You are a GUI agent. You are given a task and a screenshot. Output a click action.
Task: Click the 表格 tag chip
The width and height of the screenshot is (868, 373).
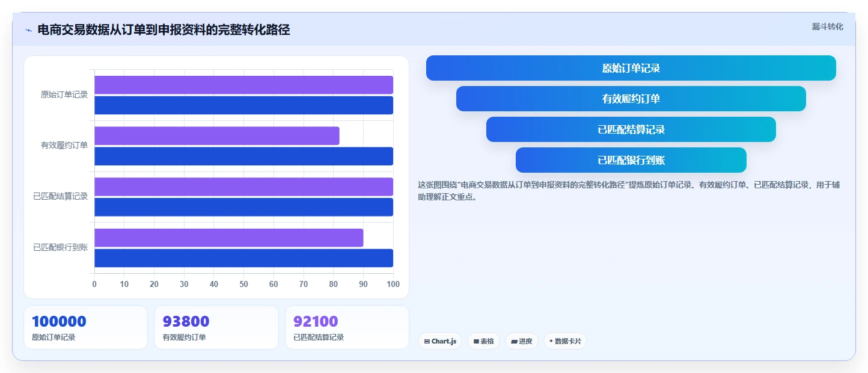click(483, 341)
